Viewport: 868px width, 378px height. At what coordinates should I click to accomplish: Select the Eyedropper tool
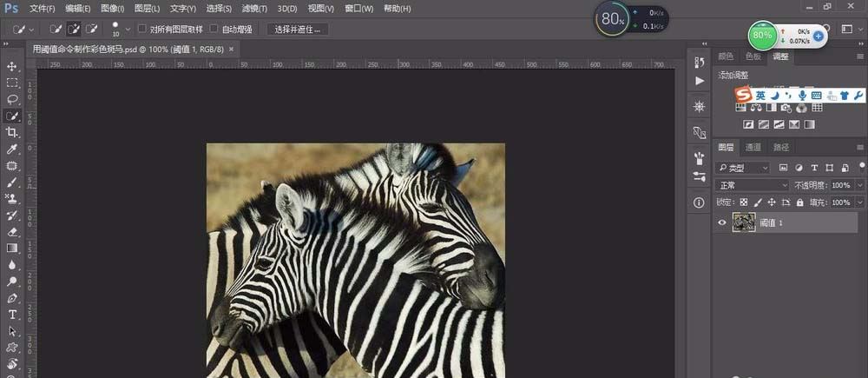point(12,149)
